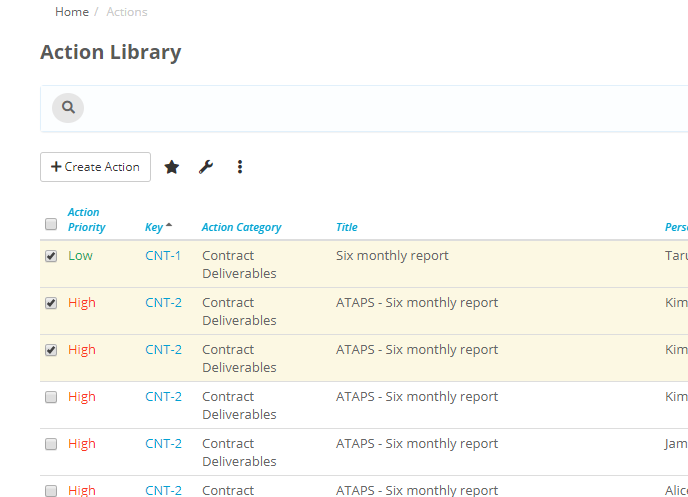
Task: Uncheck the CNT-1 row checkbox
Action: click(51, 256)
